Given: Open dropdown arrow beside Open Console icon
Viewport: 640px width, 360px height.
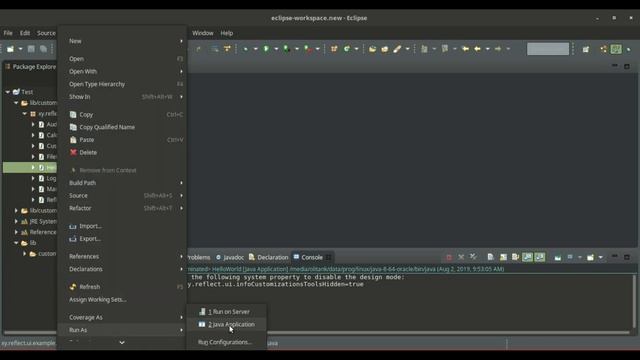Looking at the screenshot, I should pos(600,257).
